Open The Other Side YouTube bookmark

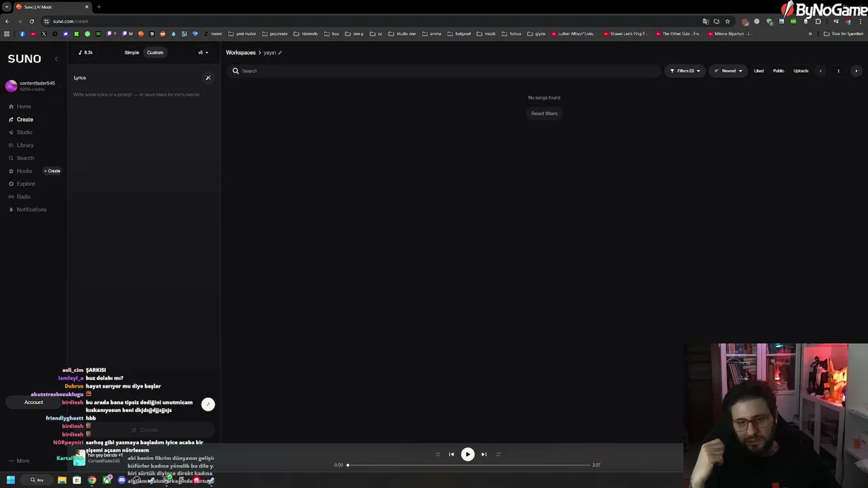[678, 34]
